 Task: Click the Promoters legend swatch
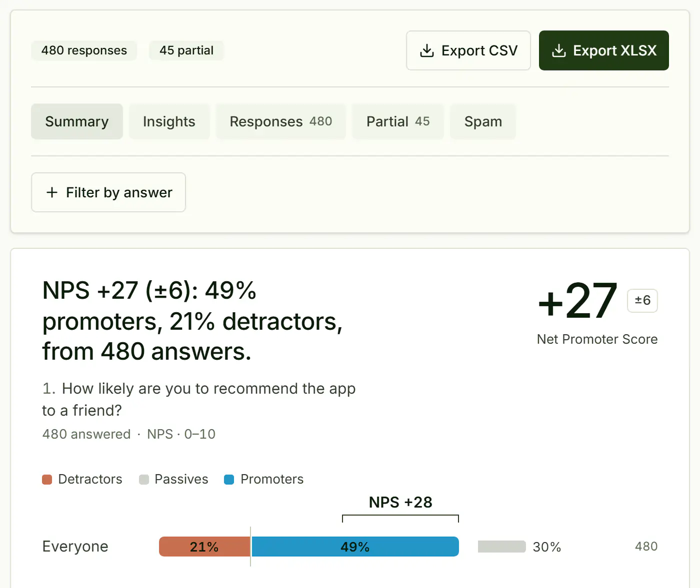(x=229, y=480)
